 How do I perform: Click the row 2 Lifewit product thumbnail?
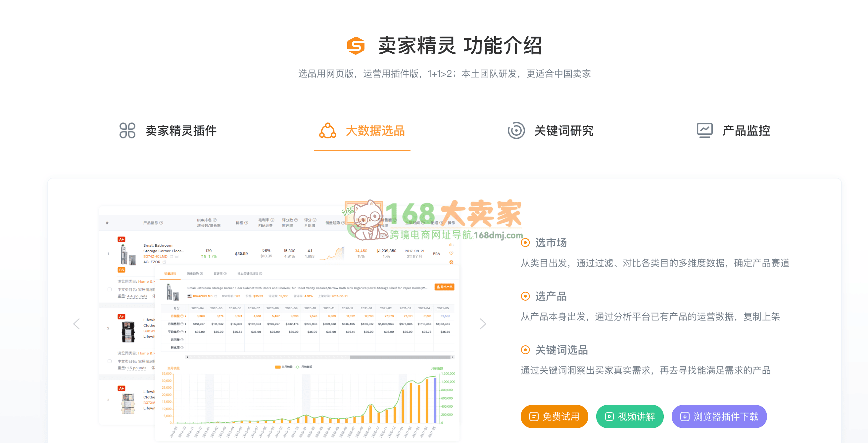click(128, 331)
